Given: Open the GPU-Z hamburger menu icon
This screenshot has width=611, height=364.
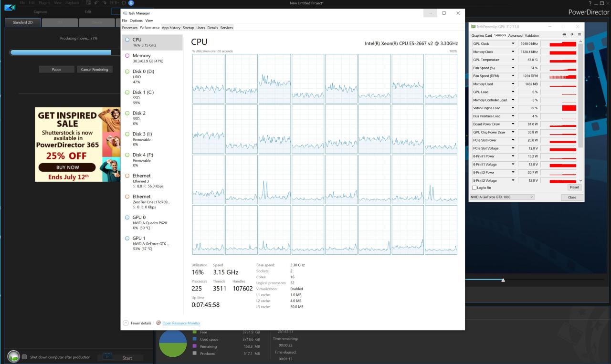Looking at the screenshot, I should [579, 35].
